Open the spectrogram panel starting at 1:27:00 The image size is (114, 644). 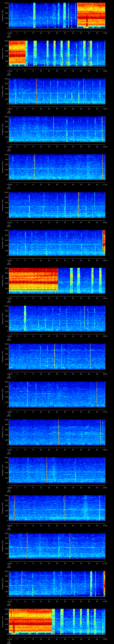57,432
